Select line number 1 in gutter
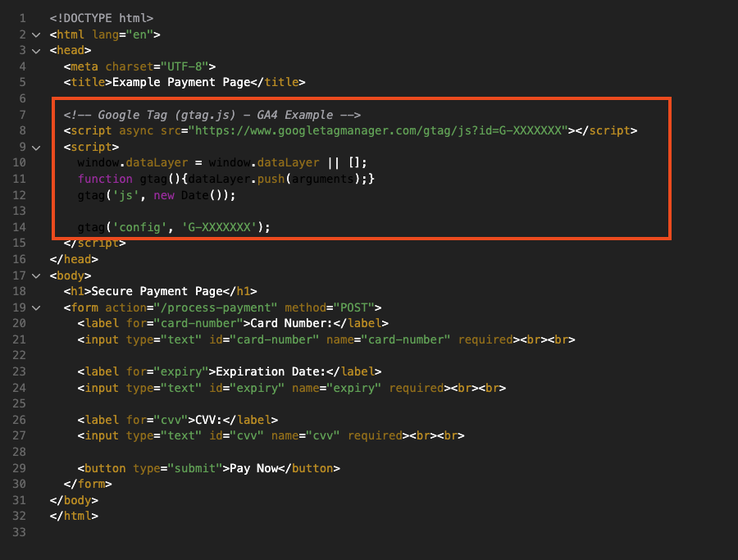This screenshot has width=738, height=560. click(x=23, y=18)
